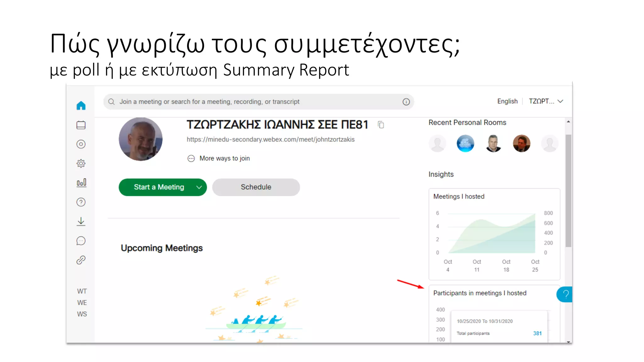Click the Total participants 381 value
644x362 pixels.
point(537,333)
